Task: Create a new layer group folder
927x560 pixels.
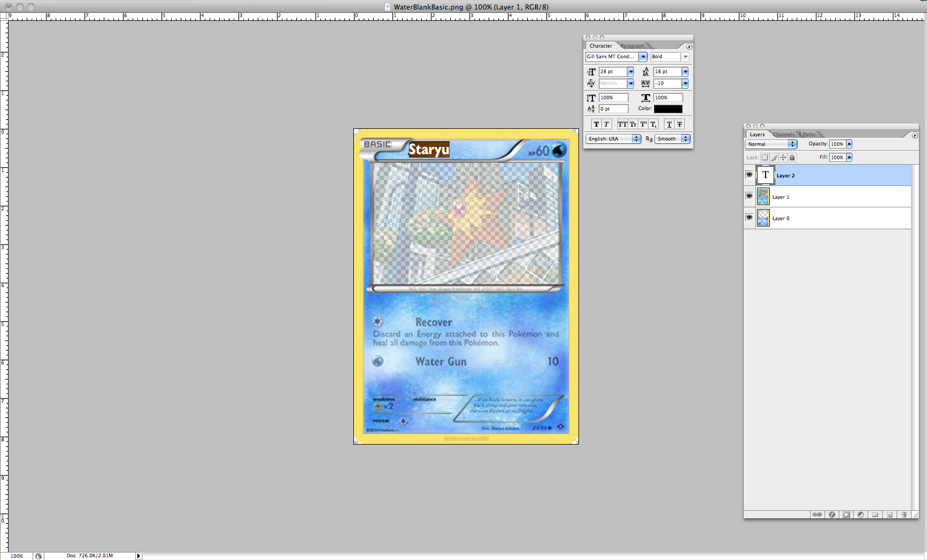Action: click(x=875, y=515)
